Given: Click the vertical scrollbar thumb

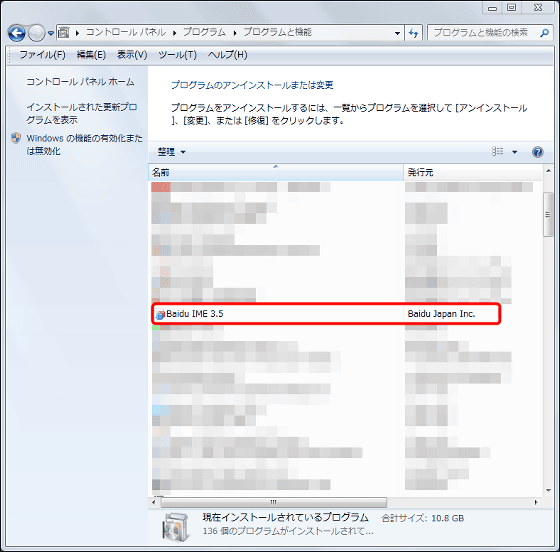Looking at the screenshot, I should [x=548, y=214].
